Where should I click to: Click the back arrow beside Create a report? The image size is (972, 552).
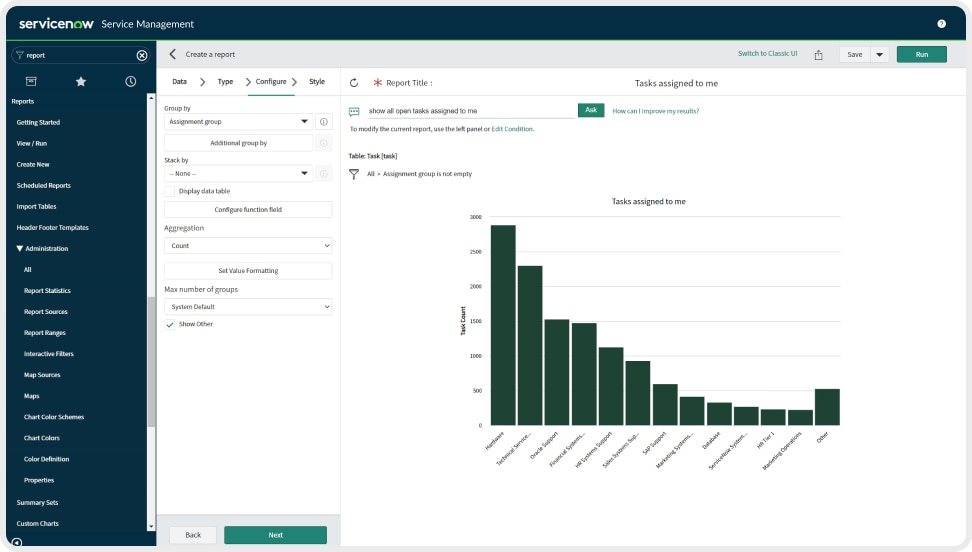(173, 54)
